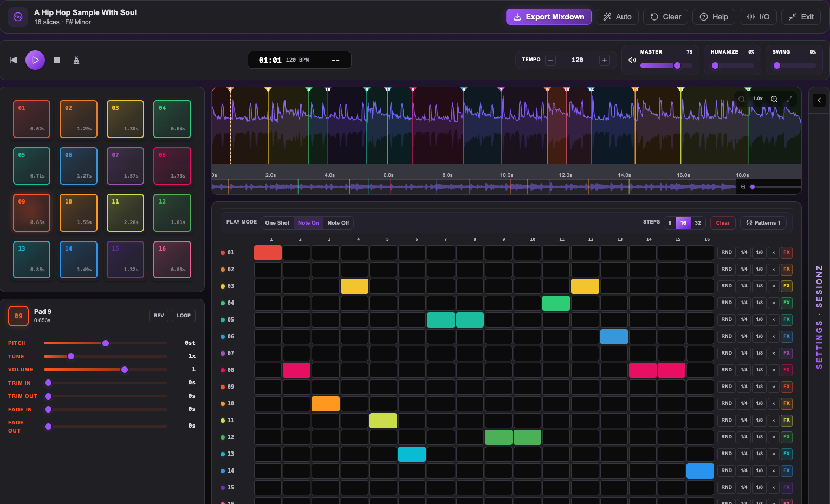Image resolution: width=830 pixels, height=504 pixels.
Task: Randomize track 02 with RND
Action: click(x=727, y=269)
